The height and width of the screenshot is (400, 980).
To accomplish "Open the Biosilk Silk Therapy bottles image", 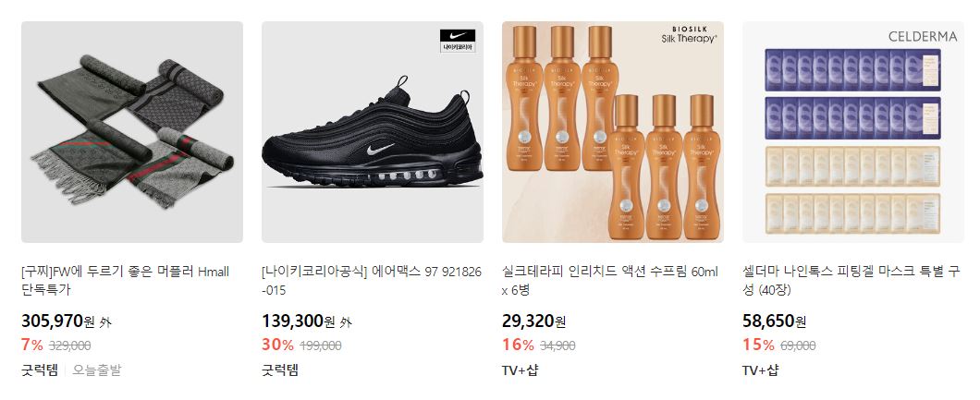I will pos(613,132).
